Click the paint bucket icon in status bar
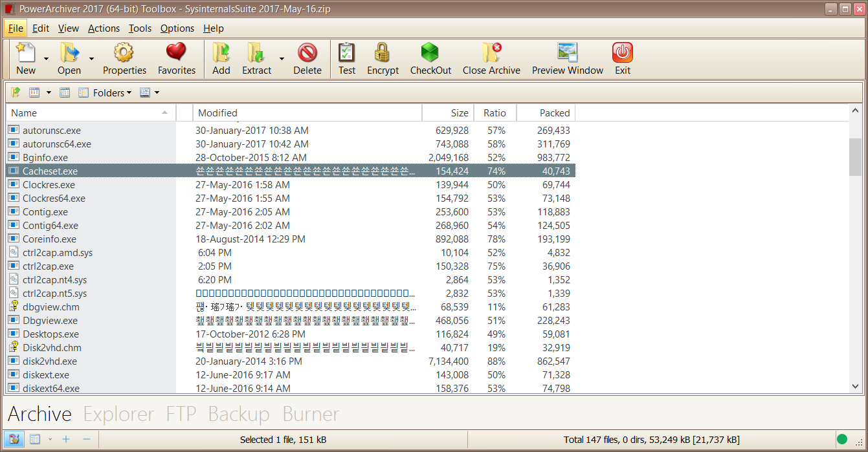Viewport: 868px width, 452px height. 14,439
